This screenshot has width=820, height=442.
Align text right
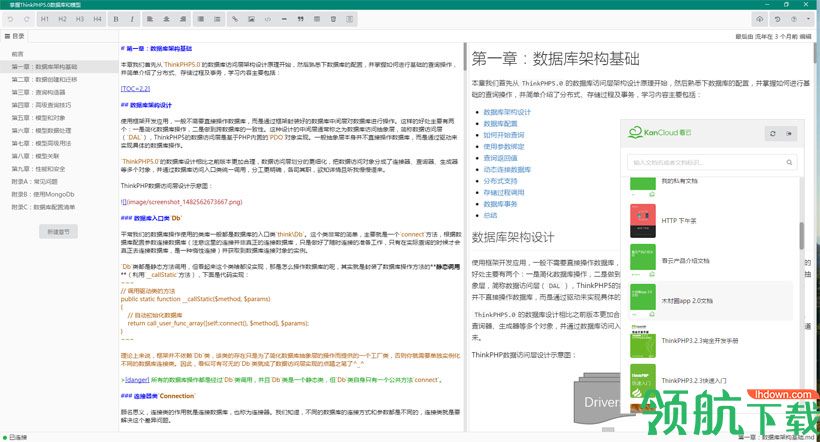pos(183,19)
